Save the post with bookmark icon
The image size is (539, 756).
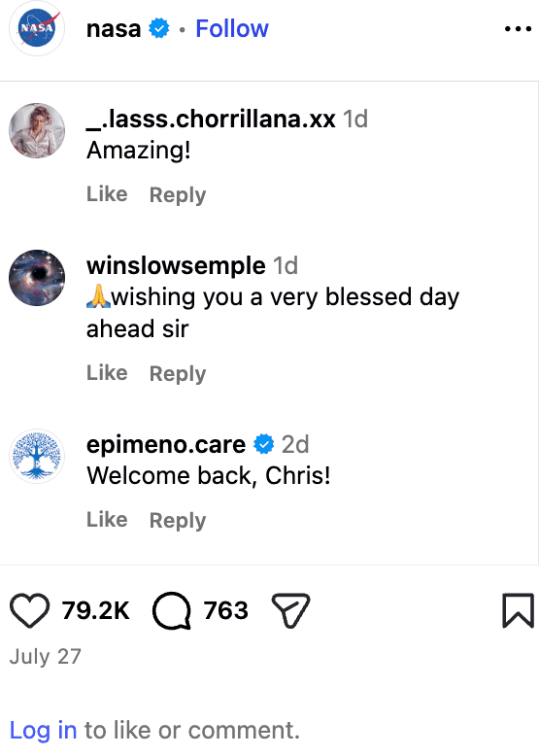[518, 610]
